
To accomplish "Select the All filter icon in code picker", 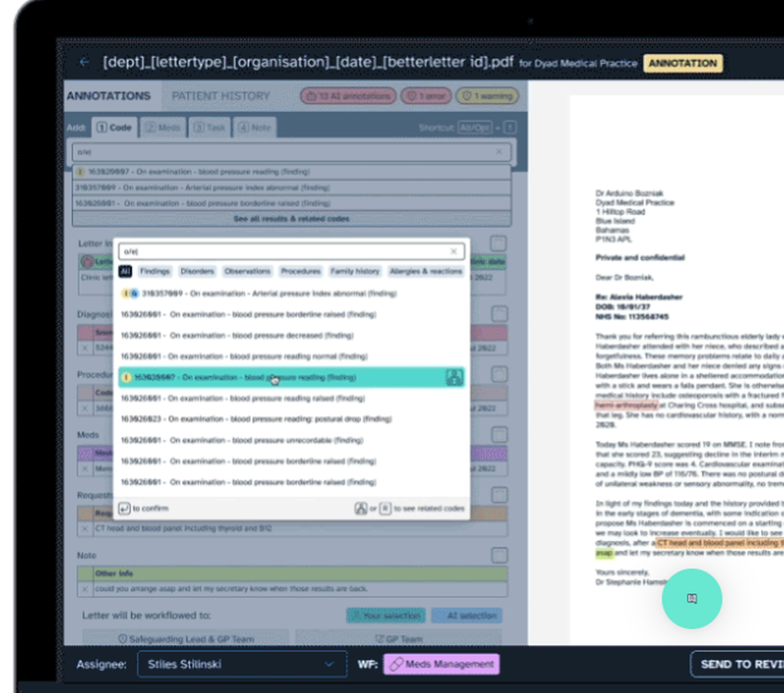I will [125, 271].
